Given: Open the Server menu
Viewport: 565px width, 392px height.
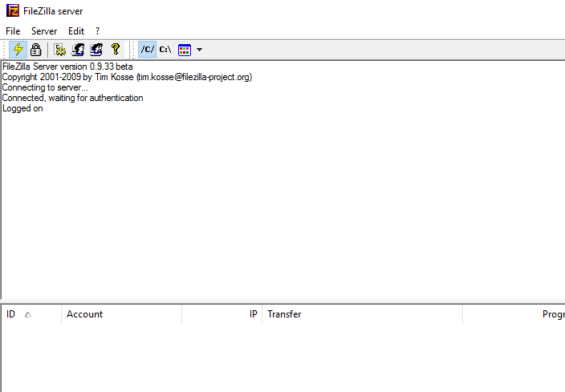Looking at the screenshot, I should pos(44,30).
